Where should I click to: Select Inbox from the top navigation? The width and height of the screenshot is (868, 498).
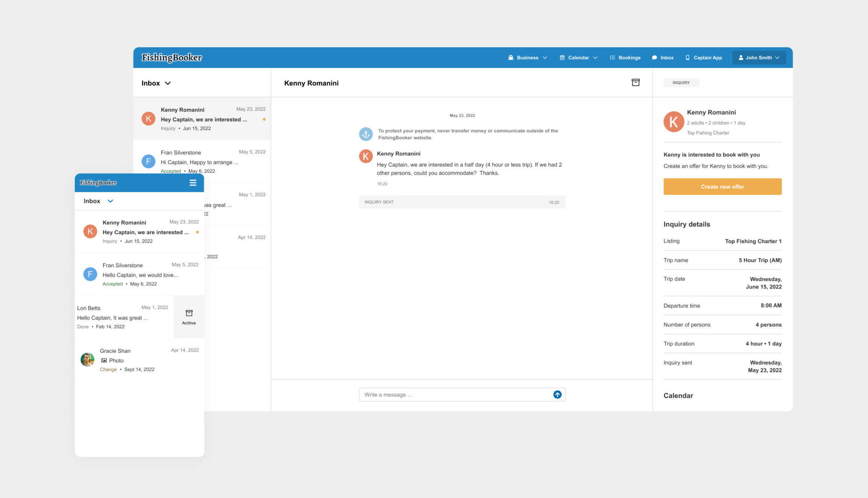667,57
